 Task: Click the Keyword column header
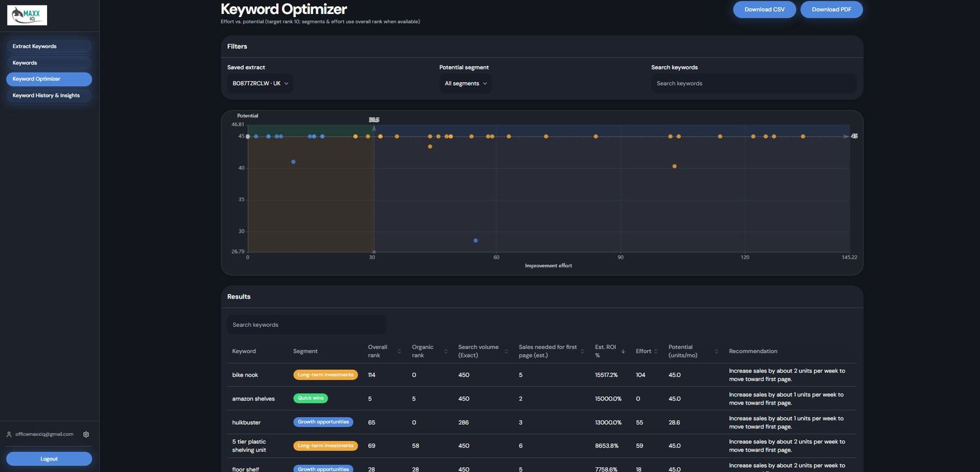point(244,351)
